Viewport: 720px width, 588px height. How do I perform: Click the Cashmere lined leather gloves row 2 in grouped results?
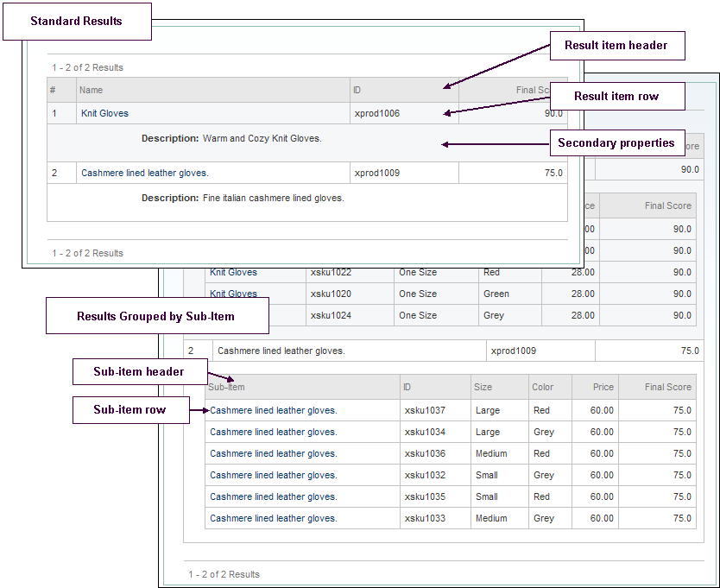tap(443, 351)
